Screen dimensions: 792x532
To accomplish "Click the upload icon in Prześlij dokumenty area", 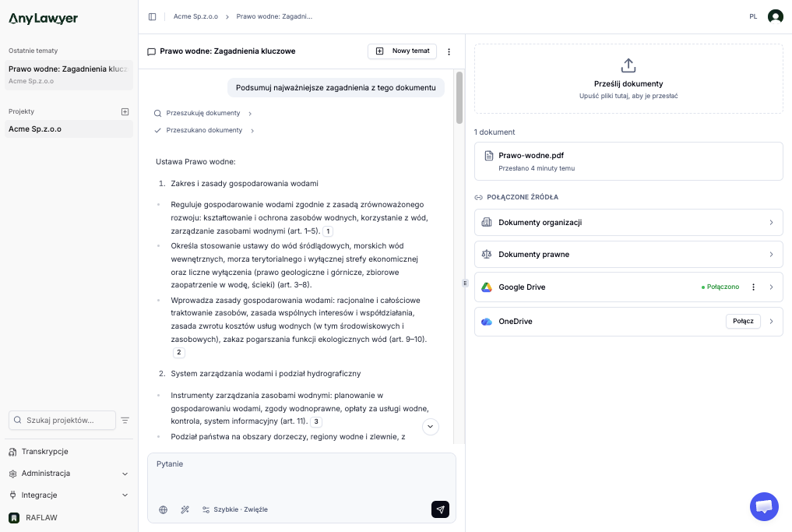I will 628,65.
